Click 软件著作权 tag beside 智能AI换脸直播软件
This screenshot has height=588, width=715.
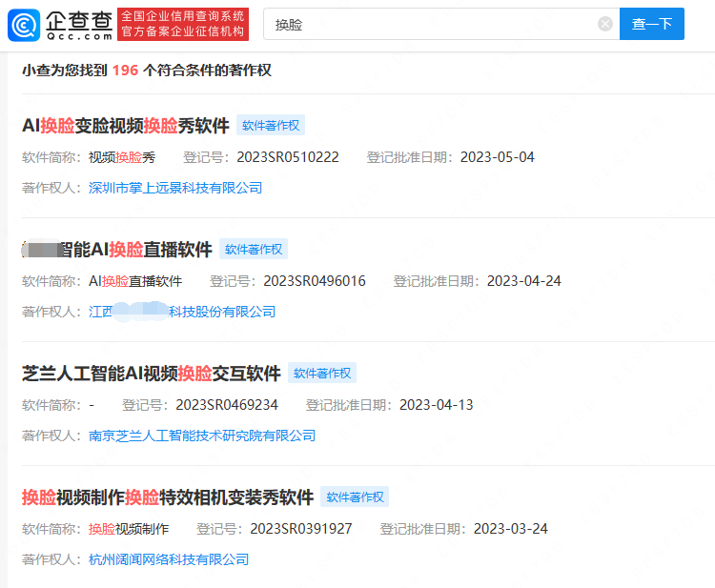(x=254, y=250)
